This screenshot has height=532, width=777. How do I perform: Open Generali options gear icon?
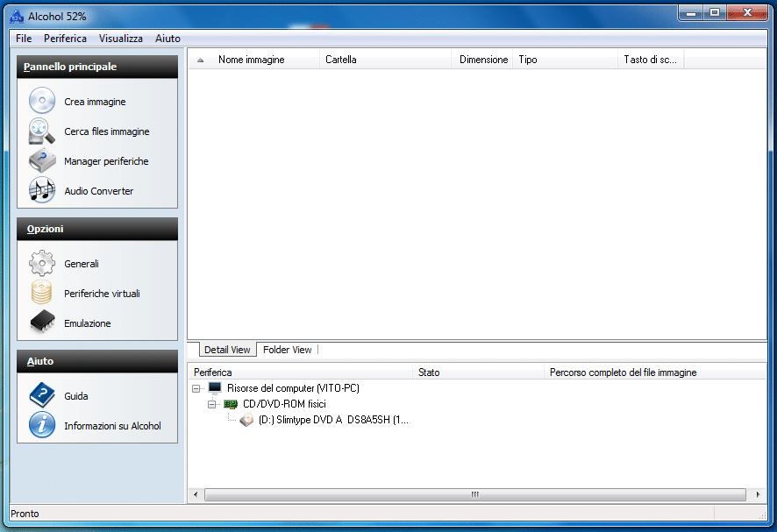(42, 264)
